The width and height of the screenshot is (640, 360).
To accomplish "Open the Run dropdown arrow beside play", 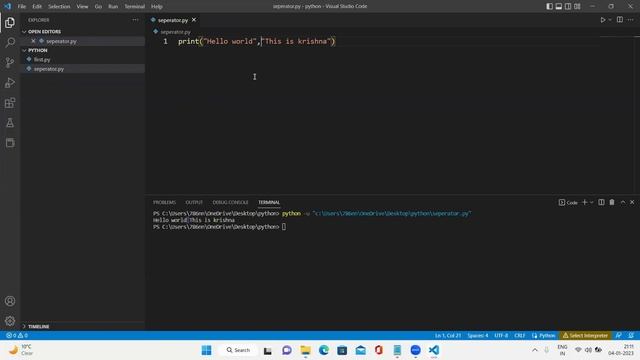I will point(610,20).
